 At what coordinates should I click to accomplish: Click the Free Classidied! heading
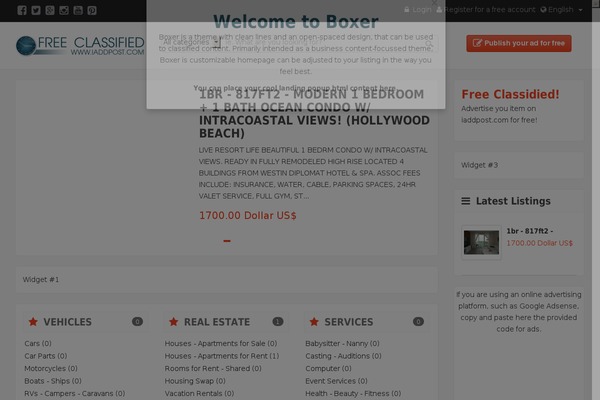pos(510,94)
